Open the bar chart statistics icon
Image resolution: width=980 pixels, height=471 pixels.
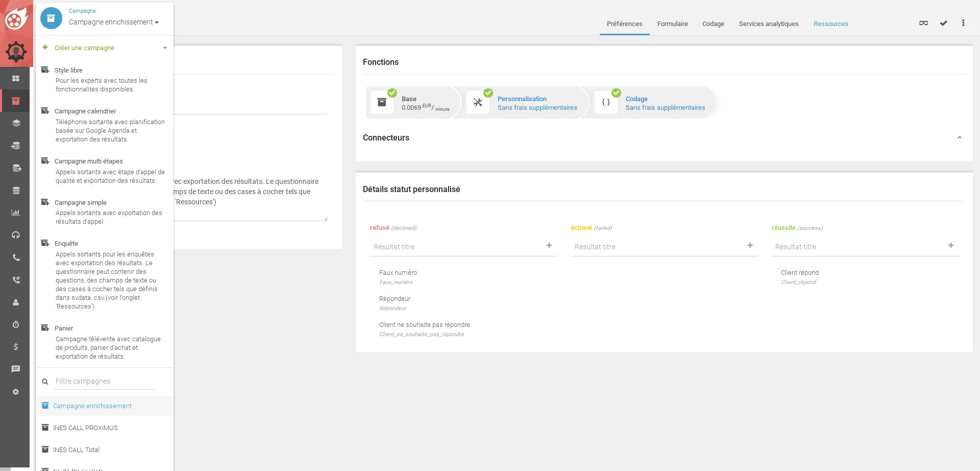tap(16, 213)
